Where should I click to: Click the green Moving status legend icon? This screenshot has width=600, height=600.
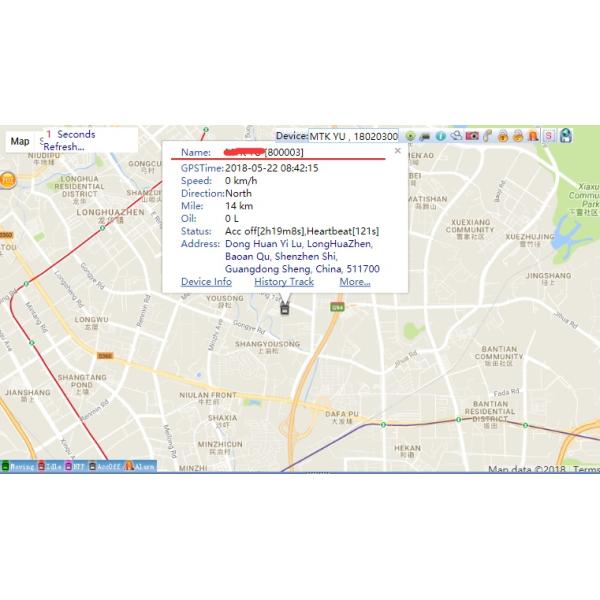pos(5,466)
